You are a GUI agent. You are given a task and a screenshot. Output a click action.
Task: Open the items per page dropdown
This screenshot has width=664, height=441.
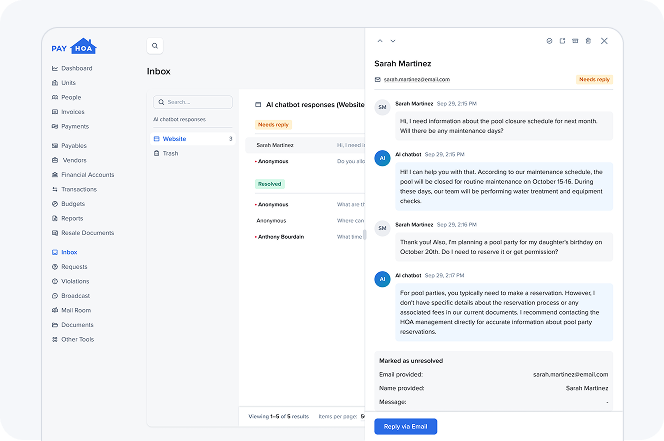click(361, 415)
